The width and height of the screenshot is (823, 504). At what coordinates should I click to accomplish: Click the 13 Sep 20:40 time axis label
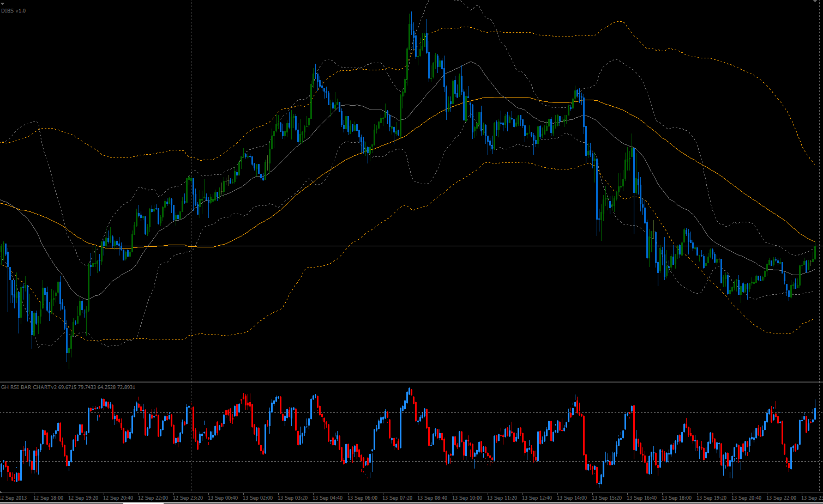click(x=746, y=498)
